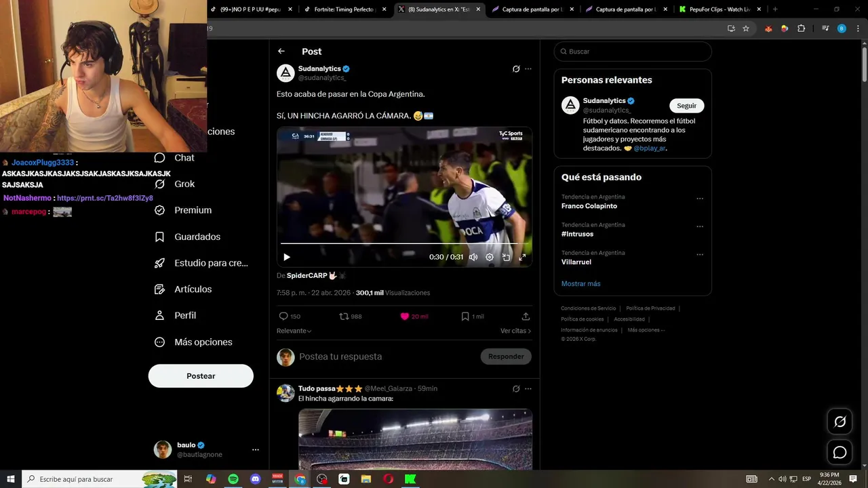Viewport: 868px width, 488px height.
Task: Open more options for Villarruel trend
Action: (700, 254)
